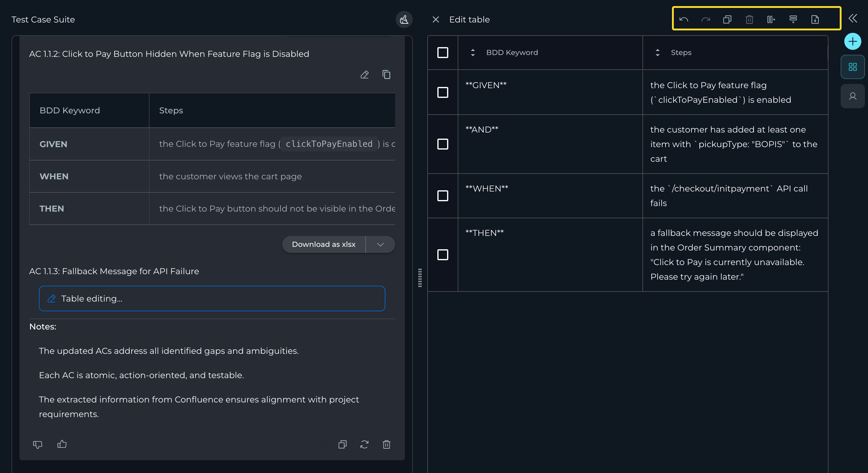The width and height of the screenshot is (868, 473).
Task: Click AC 1.1.3 Fallback Message heading
Action: [114, 271]
